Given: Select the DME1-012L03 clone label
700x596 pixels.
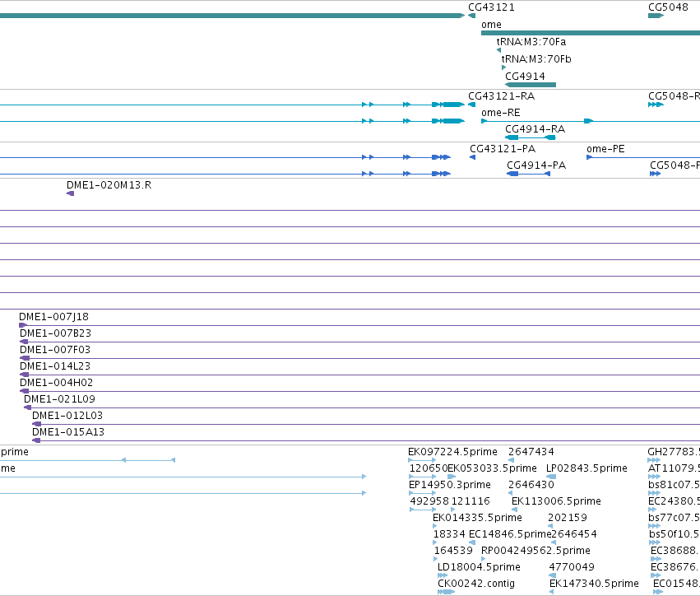Looking at the screenshot, I should (x=67, y=416).
